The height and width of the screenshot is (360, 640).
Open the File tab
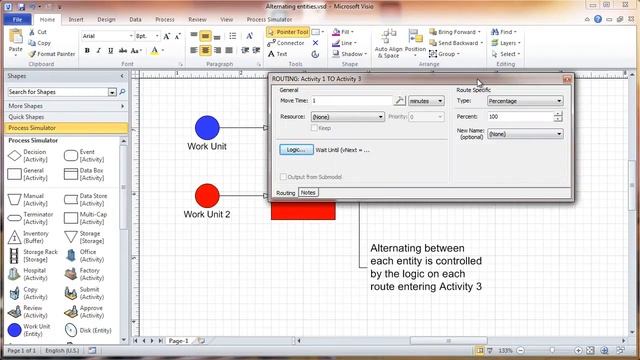[x=17, y=19]
